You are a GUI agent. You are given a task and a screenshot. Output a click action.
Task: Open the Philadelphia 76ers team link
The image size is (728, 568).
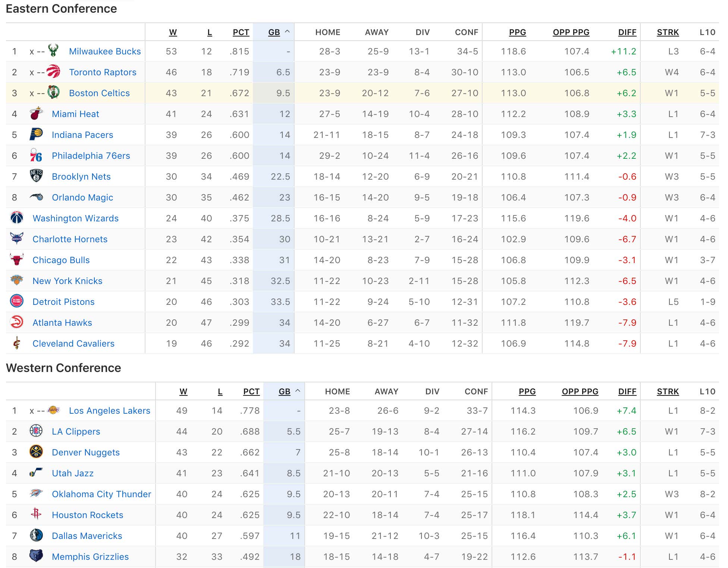click(x=91, y=156)
